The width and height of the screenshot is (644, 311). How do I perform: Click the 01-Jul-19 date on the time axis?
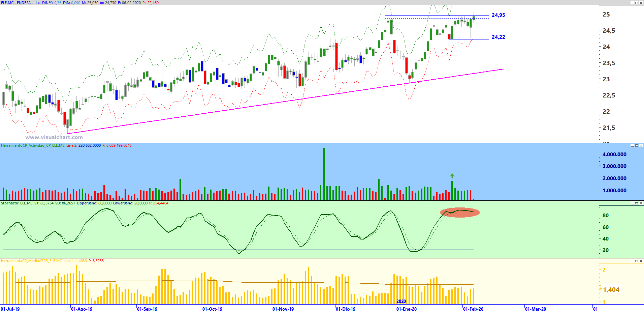(x=10, y=309)
